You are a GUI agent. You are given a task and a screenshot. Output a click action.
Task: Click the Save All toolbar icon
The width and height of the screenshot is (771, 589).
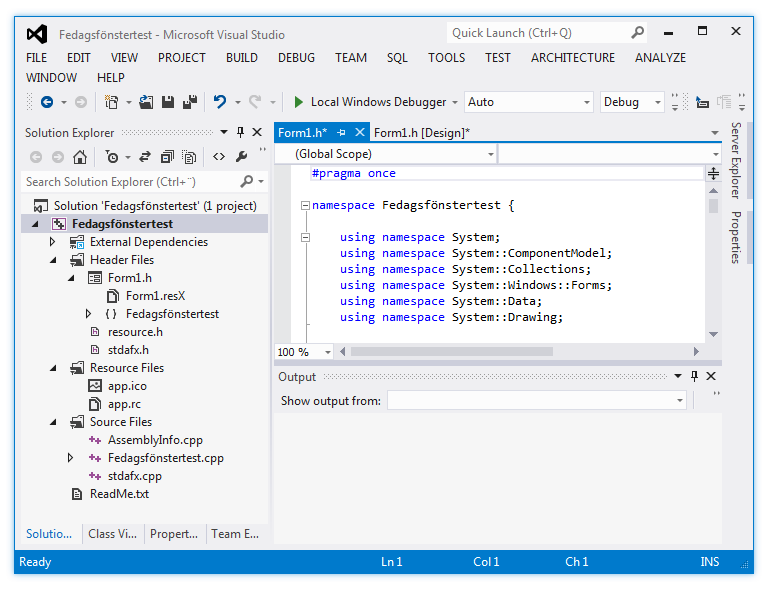tap(190, 102)
